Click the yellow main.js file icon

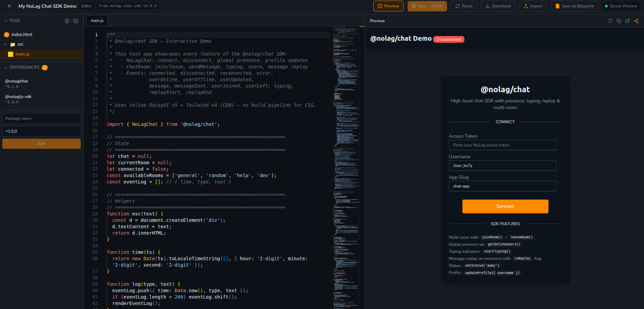(10, 54)
